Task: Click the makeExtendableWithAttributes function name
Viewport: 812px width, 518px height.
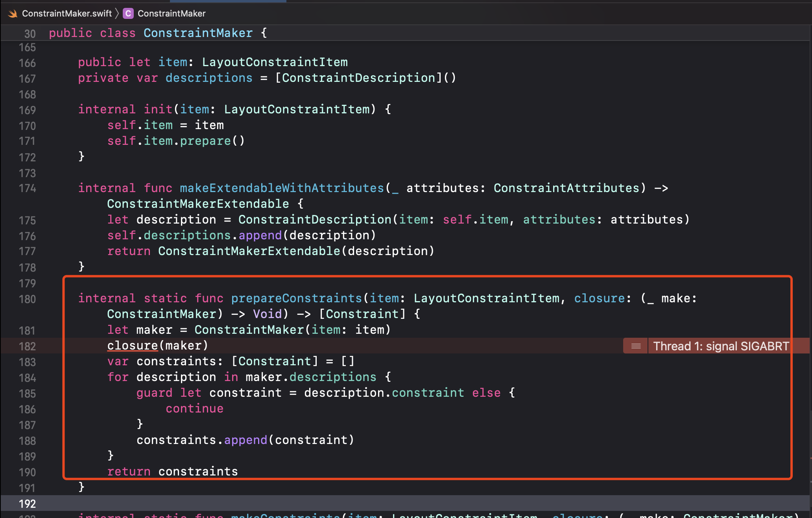Action: pyautogui.click(x=281, y=188)
